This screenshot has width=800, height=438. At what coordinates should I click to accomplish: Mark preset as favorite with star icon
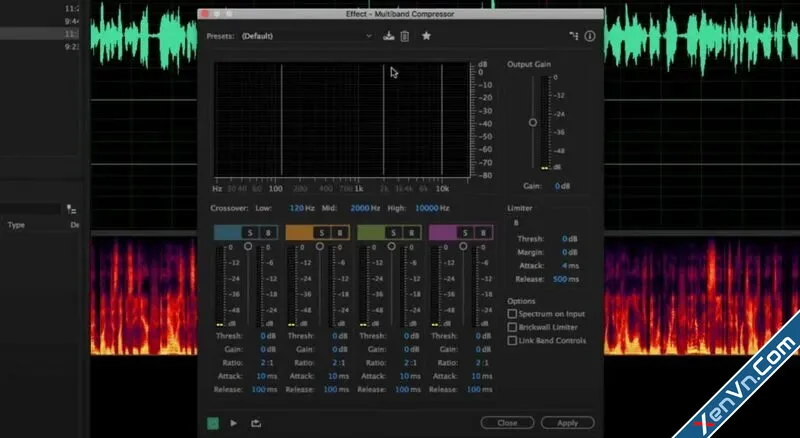tap(427, 36)
